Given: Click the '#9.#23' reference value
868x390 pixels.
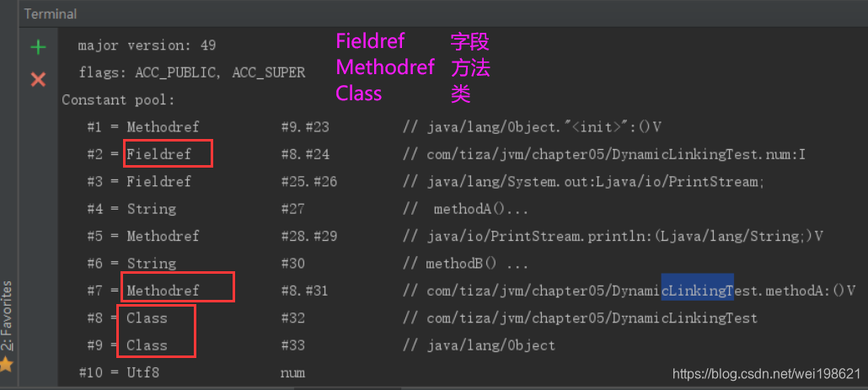Looking at the screenshot, I should click(x=305, y=127).
